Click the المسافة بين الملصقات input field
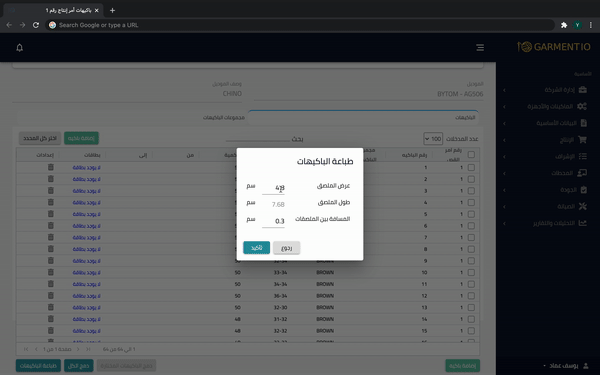The image size is (600, 375). [x=273, y=221]
